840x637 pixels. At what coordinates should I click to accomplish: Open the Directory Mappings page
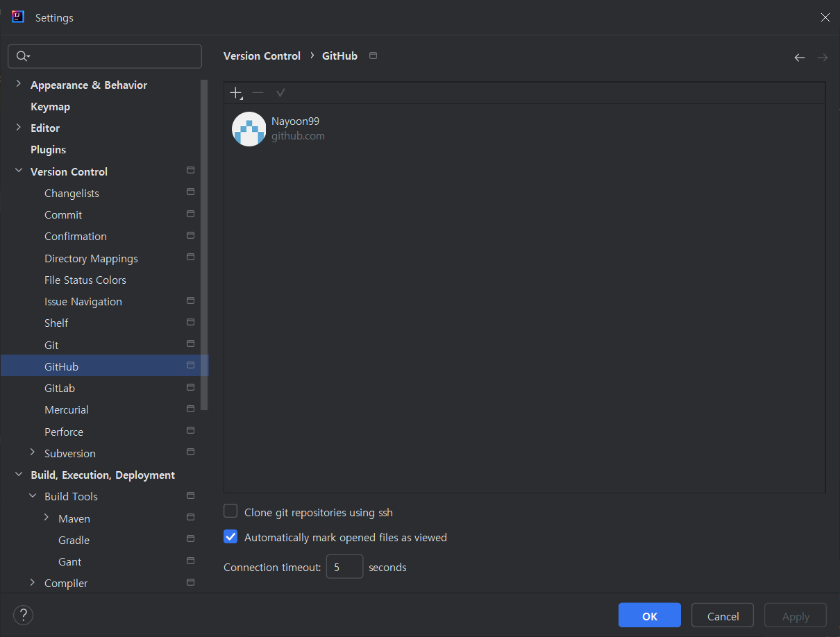tap(91, 259)
